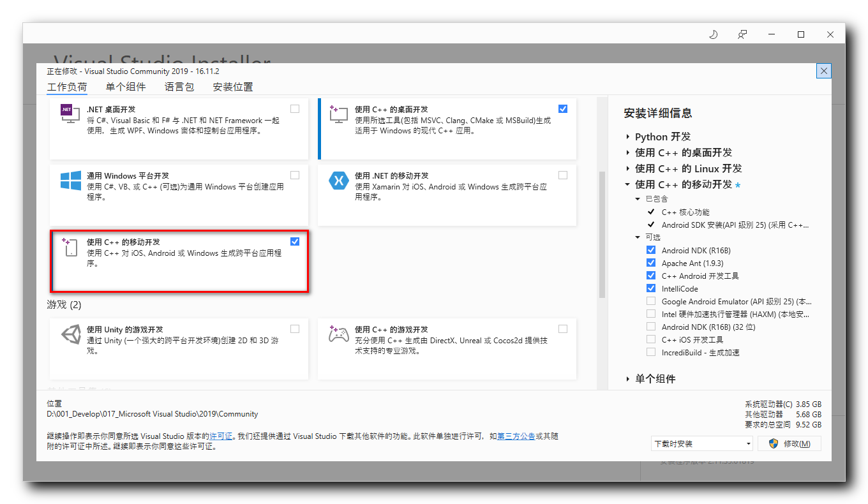Check the .NET 桌面开发 workload checkbox

pyautogui.click(x=294, y=108)
